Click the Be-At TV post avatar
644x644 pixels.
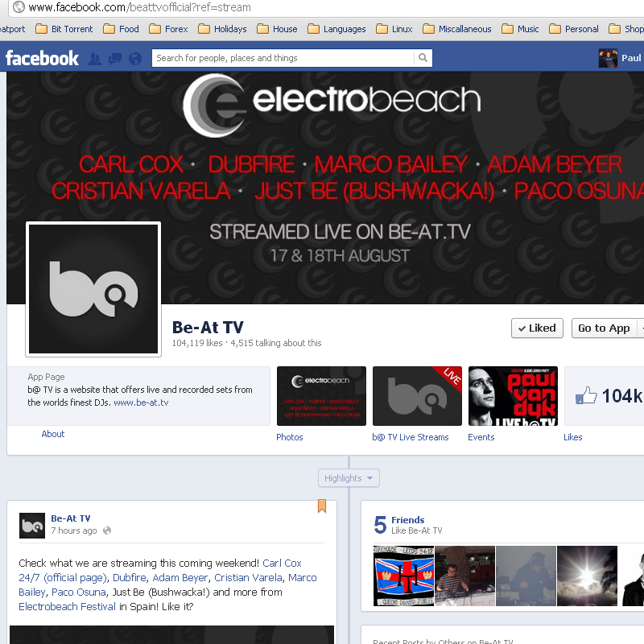[32, 526]
